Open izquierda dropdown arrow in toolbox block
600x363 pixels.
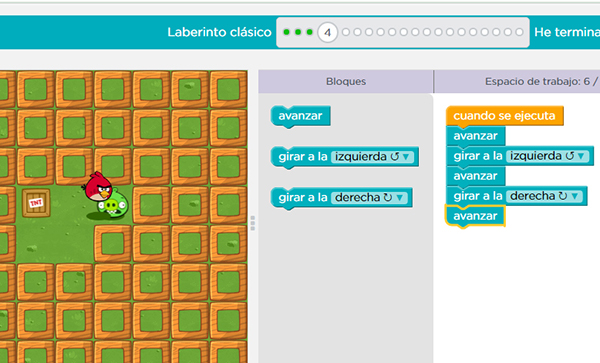406,157
